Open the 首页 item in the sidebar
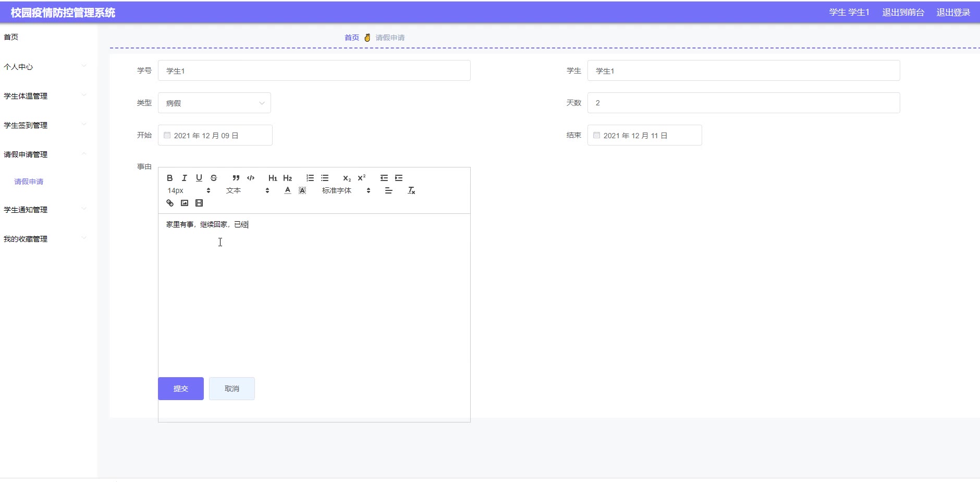This screenshot has width=980, height=482. click(11, 37)
